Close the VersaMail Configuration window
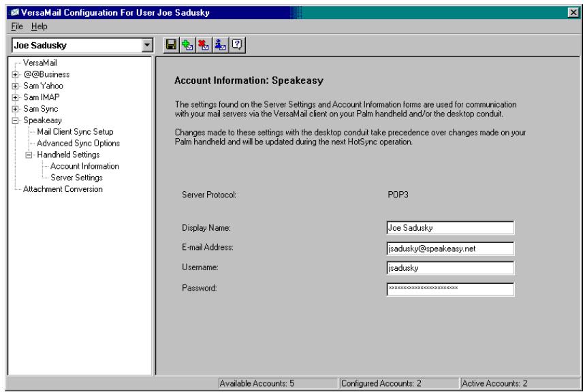Viewport: 585px width, 392px height. (x=573, y=13)
